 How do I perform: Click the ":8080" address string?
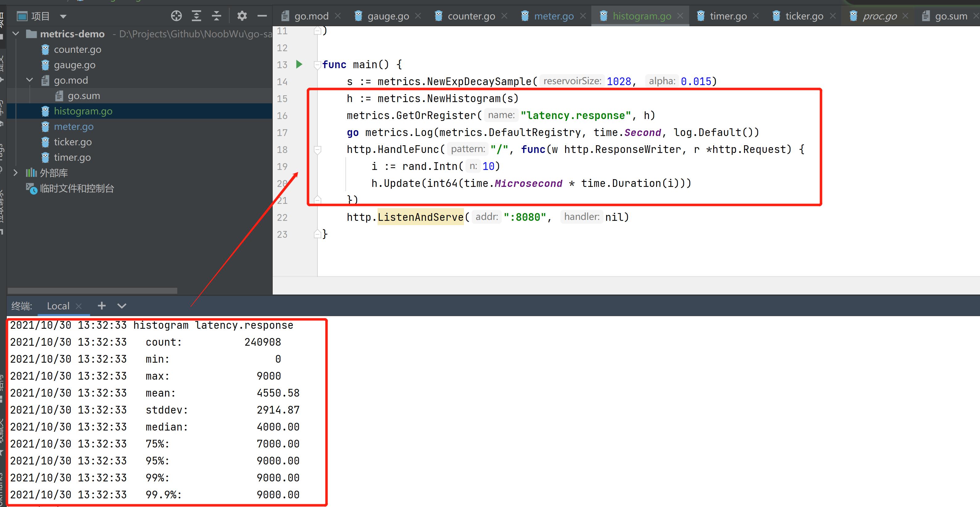tap(525, 217)
